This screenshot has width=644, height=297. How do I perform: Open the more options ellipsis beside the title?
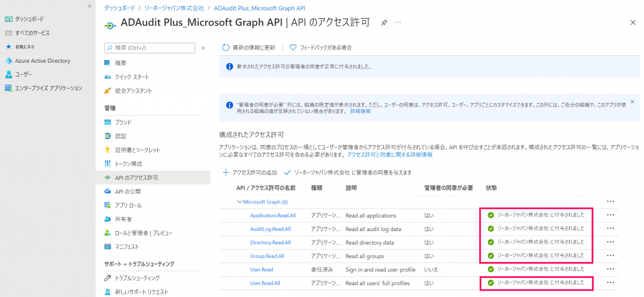click(397, 23)
